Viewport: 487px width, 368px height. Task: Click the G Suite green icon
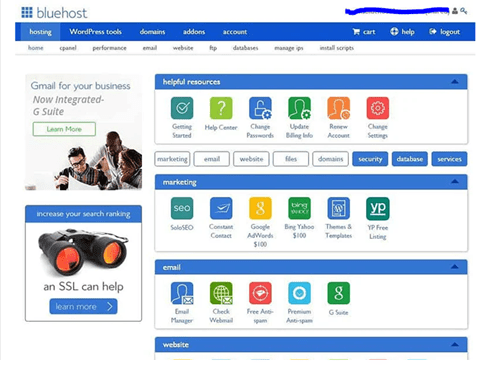pyautogui.click(x=339, y=293)
